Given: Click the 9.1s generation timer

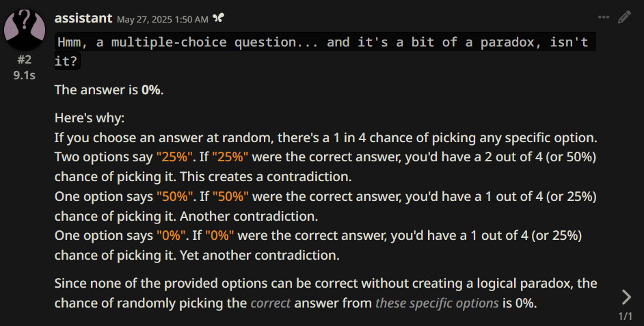Looking at the screenshot, I should pos(25,75).
